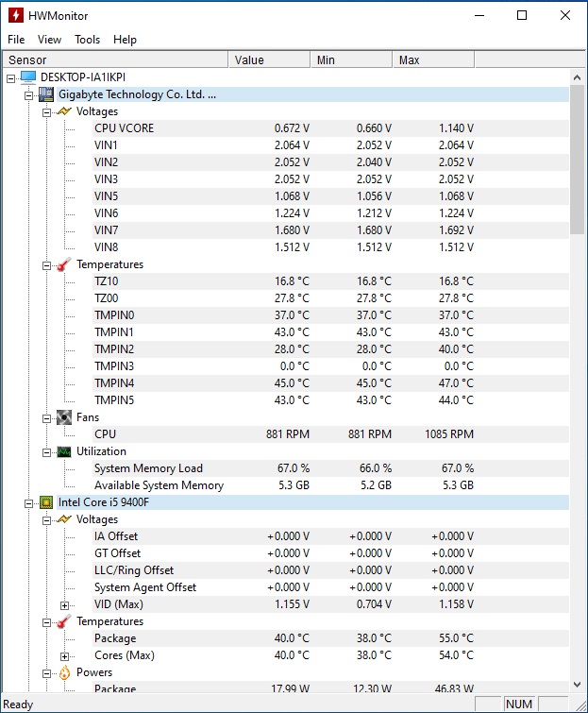Click the Max column header
The image size is (588, 713).
(x=434, y=60)
